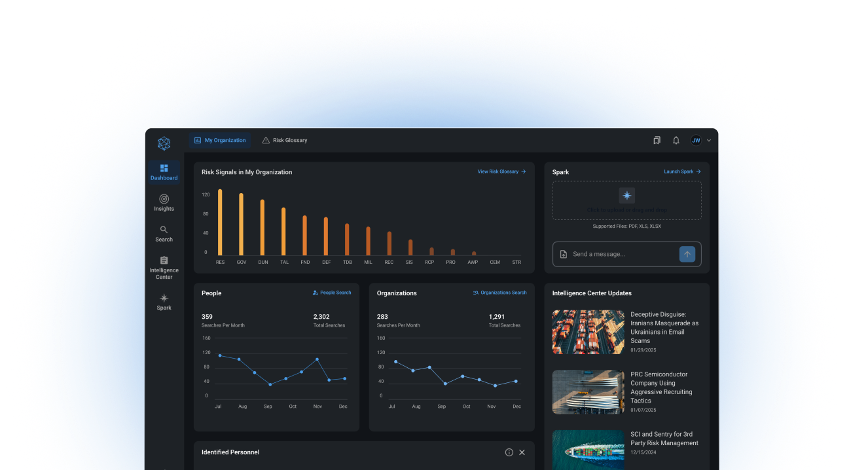Switch to the Risk Glossary tab
Screen dimensions: 868x470
(x=284, y=140)
